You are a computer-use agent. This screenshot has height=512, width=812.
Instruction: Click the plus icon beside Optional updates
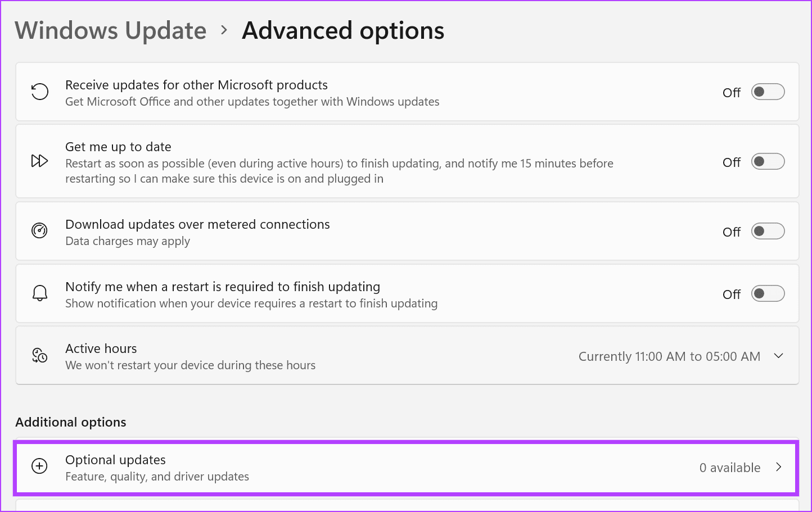coord(39,466)
